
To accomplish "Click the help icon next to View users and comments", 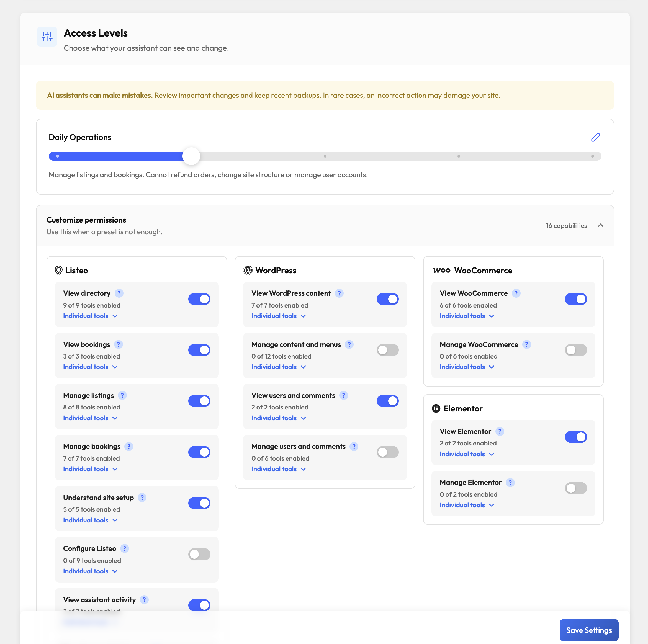I will click(343, 395).
